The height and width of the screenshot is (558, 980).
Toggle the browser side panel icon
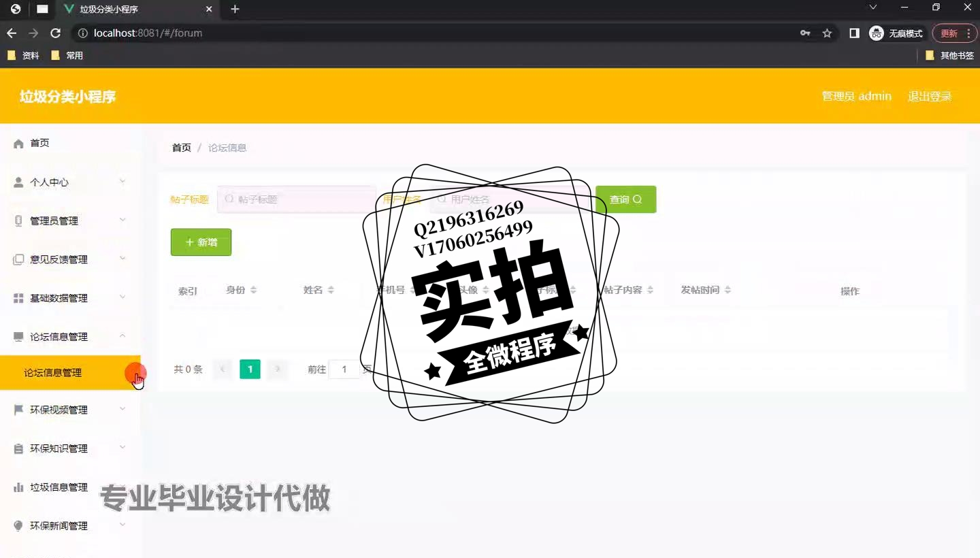click(855, 33)
